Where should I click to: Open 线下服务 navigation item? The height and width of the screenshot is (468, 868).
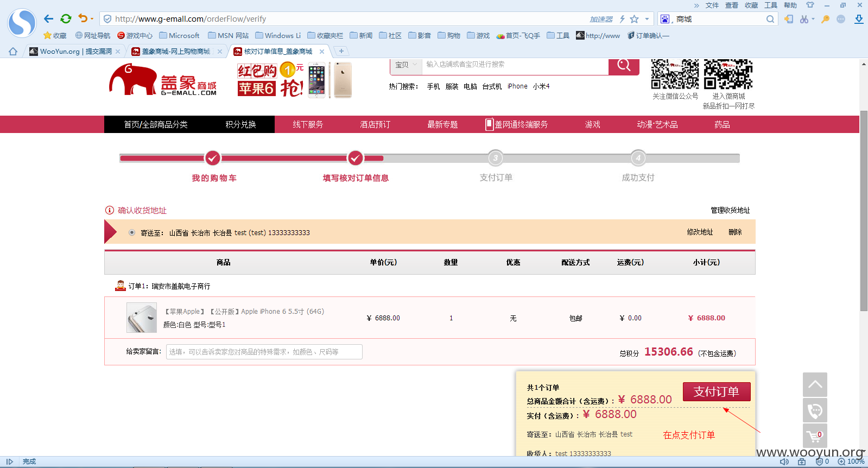click(x=308, y=124)
